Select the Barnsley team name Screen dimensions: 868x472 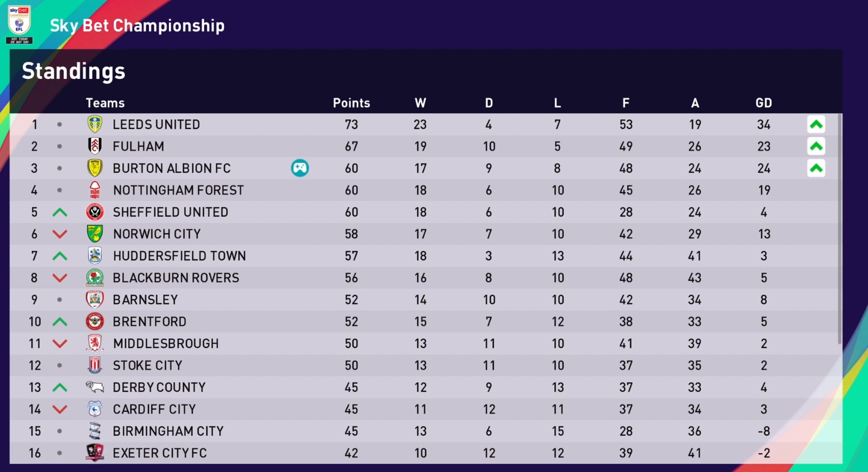(x=145, y=300)
